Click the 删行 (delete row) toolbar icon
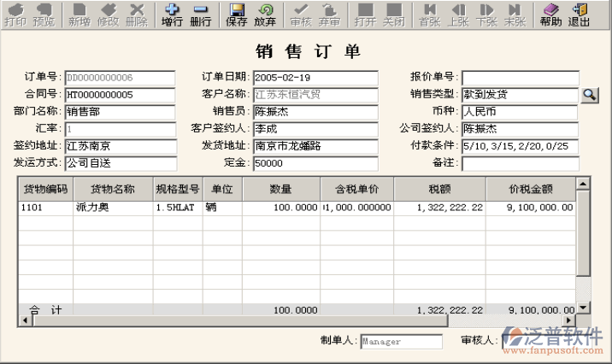Screen dimensions: 612x364 [x=201, y=15]
